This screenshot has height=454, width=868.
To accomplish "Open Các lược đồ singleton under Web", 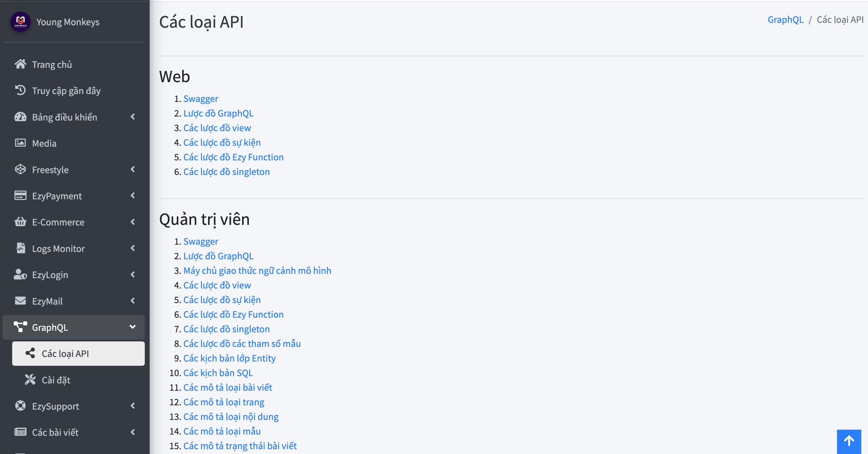I will click(227, 172).
